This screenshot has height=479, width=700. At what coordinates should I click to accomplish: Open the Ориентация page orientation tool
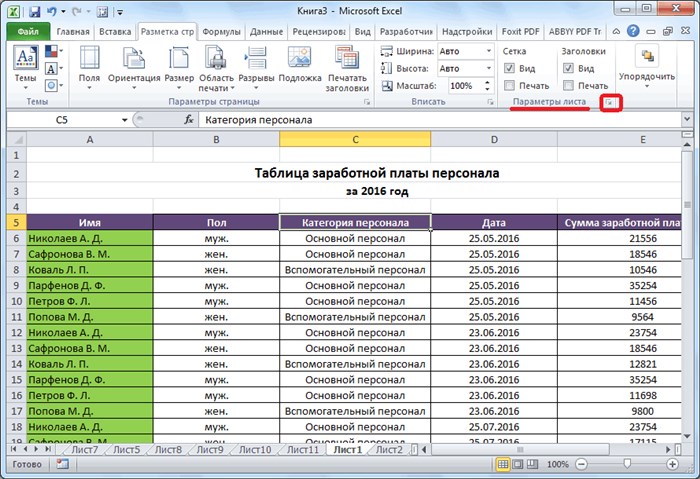[x=134, y=68]
